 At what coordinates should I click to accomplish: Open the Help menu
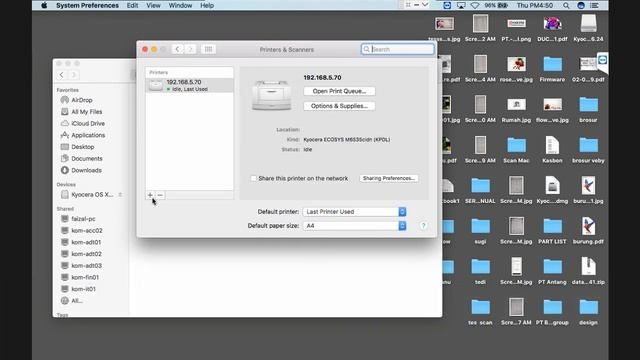click(x=207, y=5)
